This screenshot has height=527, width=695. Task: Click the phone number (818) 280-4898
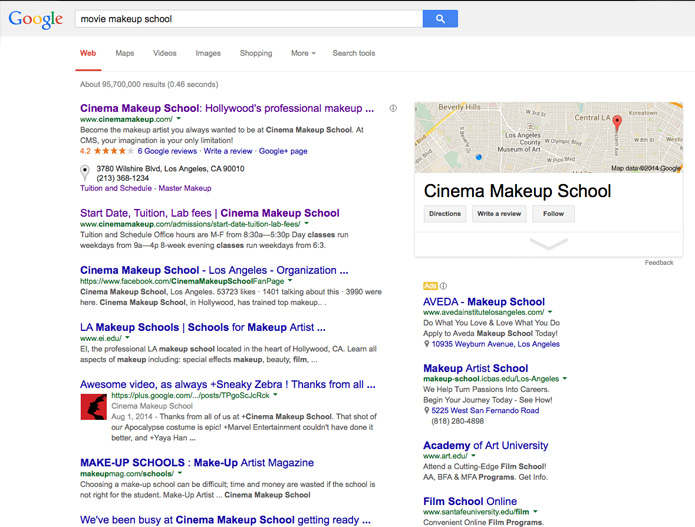(x=457, y=421)
